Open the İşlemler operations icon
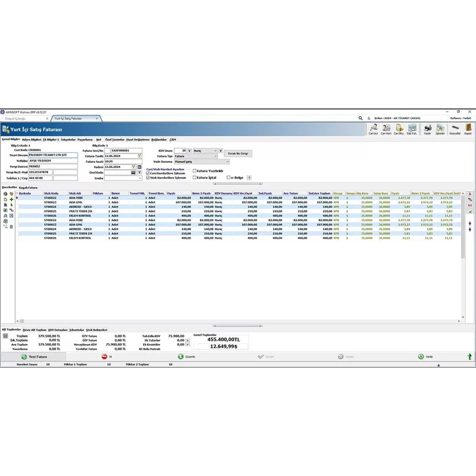 (x=440, y=129)
